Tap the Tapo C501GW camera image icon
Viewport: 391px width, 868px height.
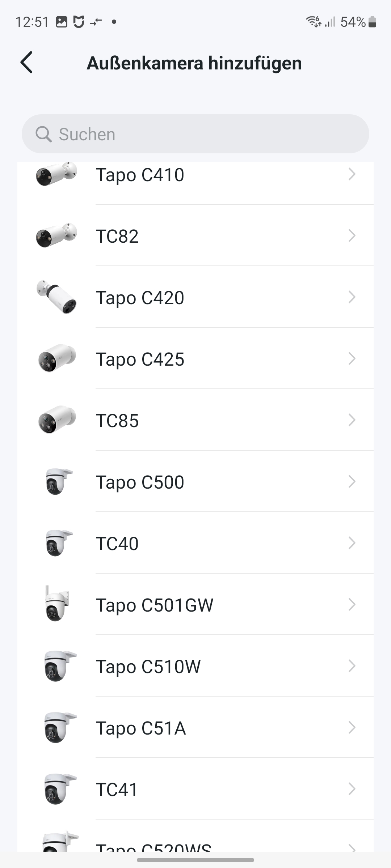tap(56, 604)
